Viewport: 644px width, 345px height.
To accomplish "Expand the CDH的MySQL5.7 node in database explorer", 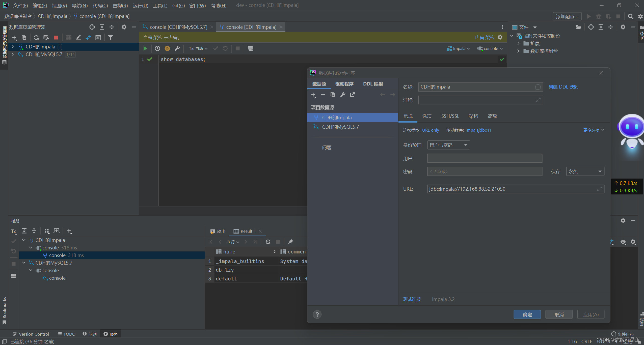I will tap(13, 54).
